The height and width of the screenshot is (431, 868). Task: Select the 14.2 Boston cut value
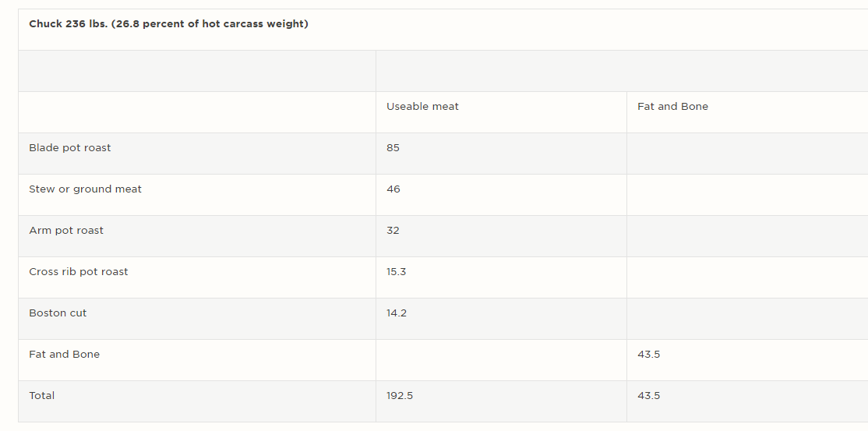pos(397,313)
